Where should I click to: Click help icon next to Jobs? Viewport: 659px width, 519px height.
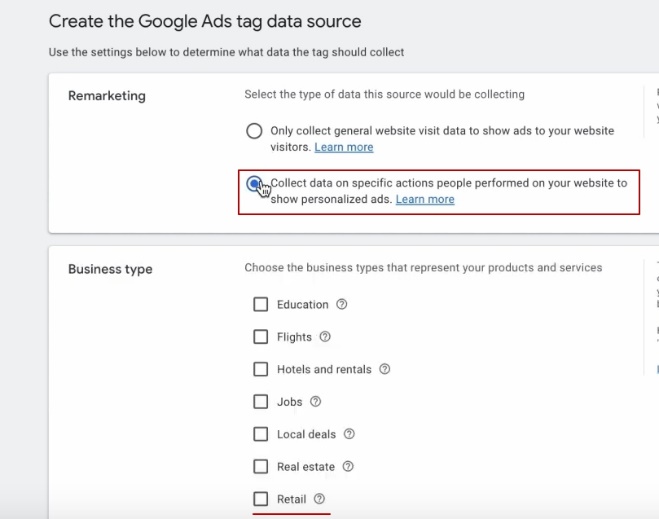[x=315, y=402]
